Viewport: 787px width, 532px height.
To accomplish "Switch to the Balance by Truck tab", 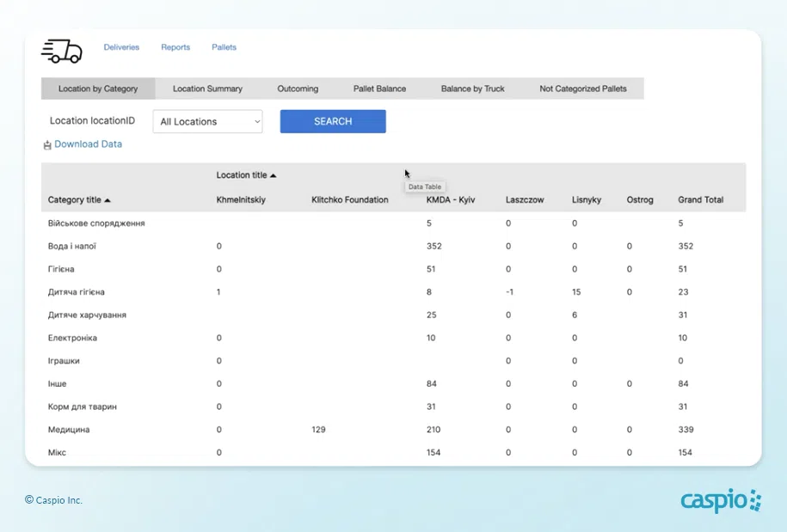I will tap(472, 89).
